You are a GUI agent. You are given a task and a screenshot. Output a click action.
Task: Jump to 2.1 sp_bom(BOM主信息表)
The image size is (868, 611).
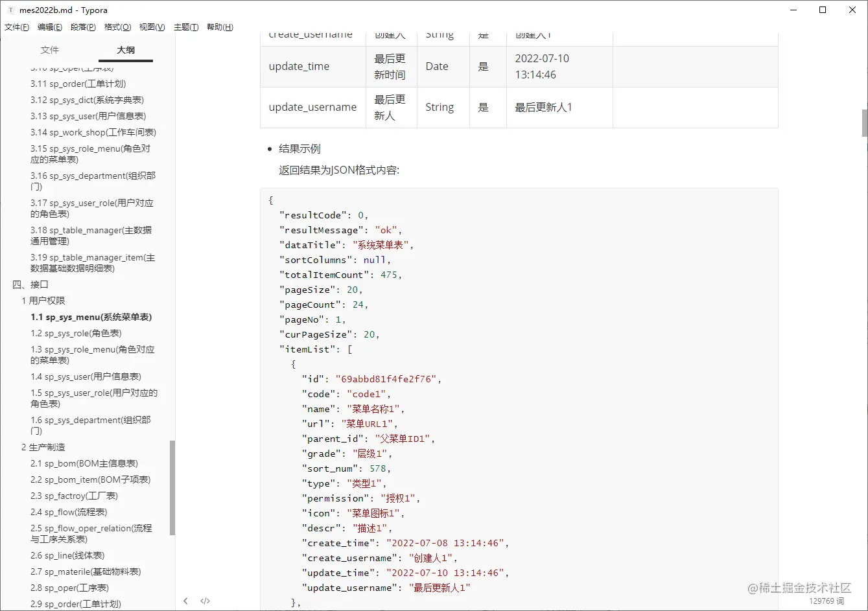84,463
